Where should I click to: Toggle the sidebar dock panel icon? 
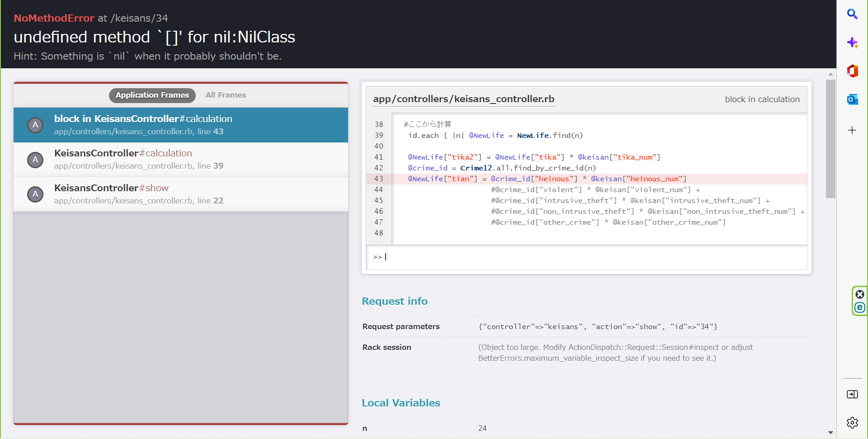(x=852, y=394)
